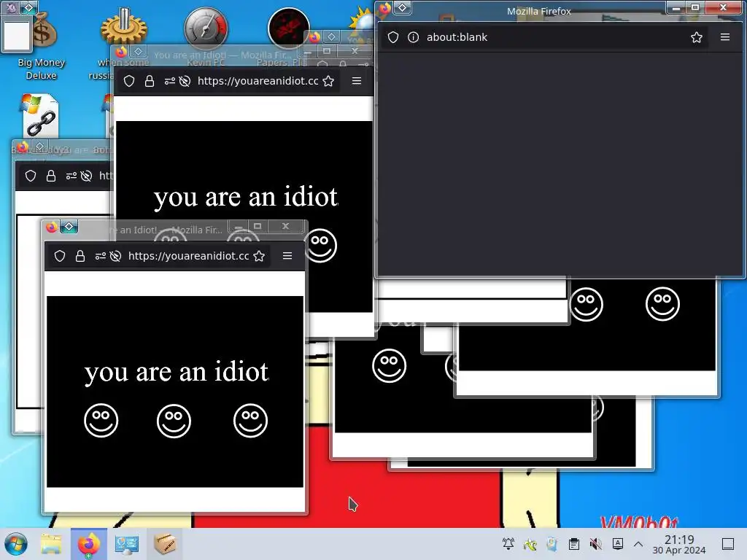Click blocked autoplay icon in middle idiot window
747x560 pixels.
click(185, 81)
